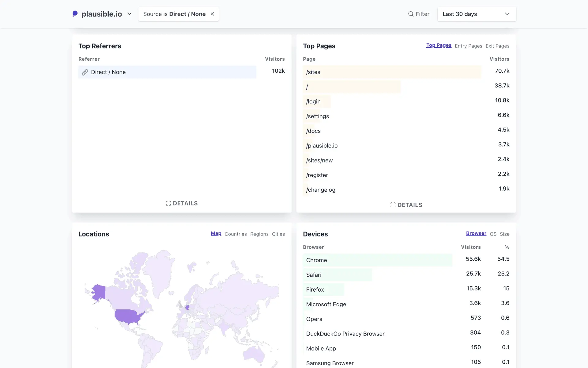
Task: Switch Devices panel to OS tab
Action: click(493, 234)
